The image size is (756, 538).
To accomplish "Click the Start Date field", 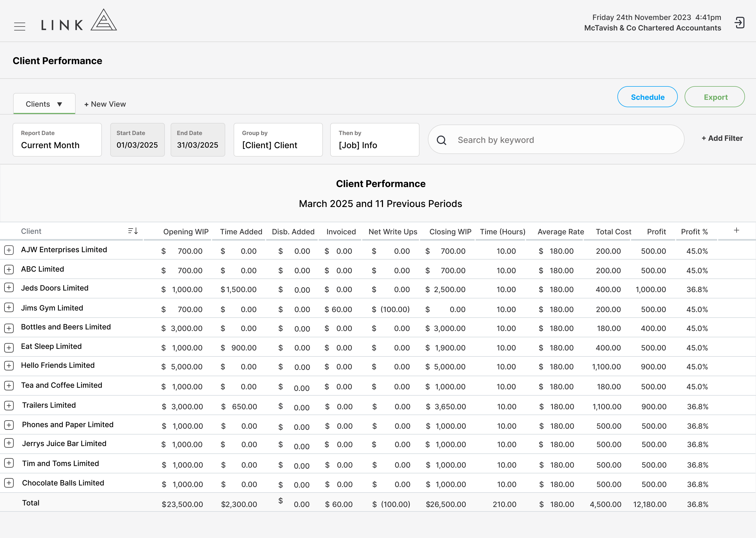I will pos(137,140).
